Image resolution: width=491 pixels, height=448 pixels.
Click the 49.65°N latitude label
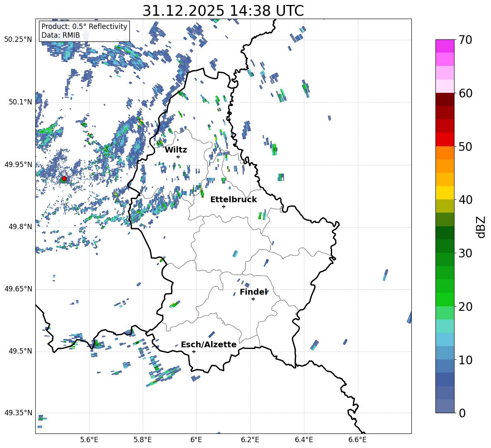[x=18, y=288]
